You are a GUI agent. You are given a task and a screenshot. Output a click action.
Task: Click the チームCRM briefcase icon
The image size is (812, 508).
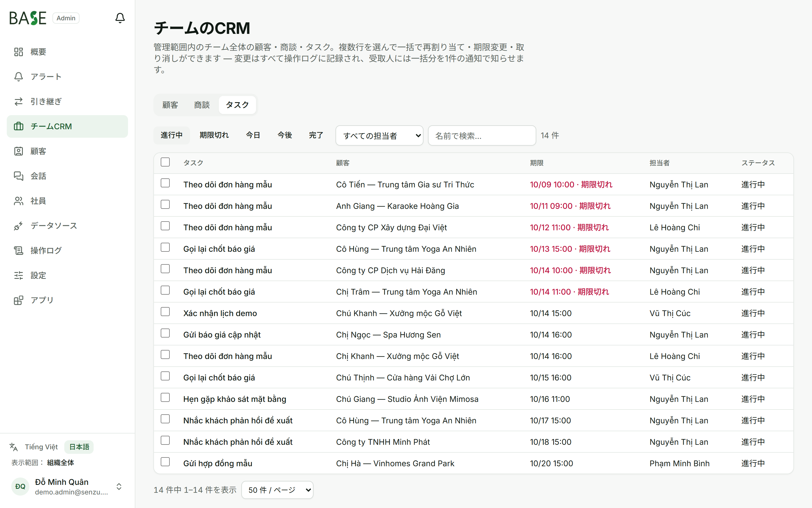pyautogui.click(x=18, y=126)
